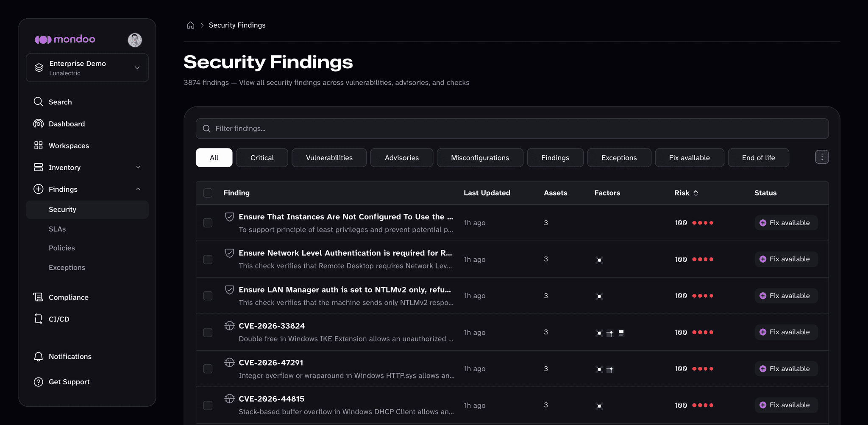Toggle the select-all checkbox in table header
Image resolution: width=868 pixels, height=425 pixels.
[x=208, y=193]
